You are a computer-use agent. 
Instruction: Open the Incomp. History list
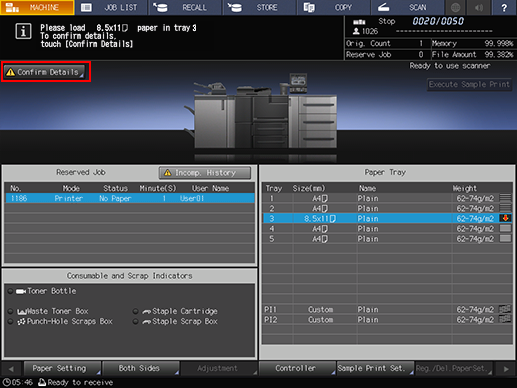[205, 173]
